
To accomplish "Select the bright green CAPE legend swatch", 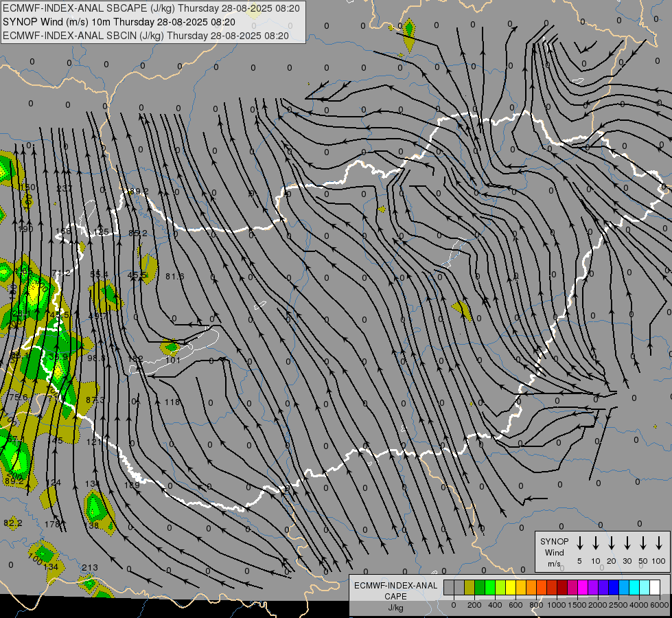I will click(x=490, y=587).
